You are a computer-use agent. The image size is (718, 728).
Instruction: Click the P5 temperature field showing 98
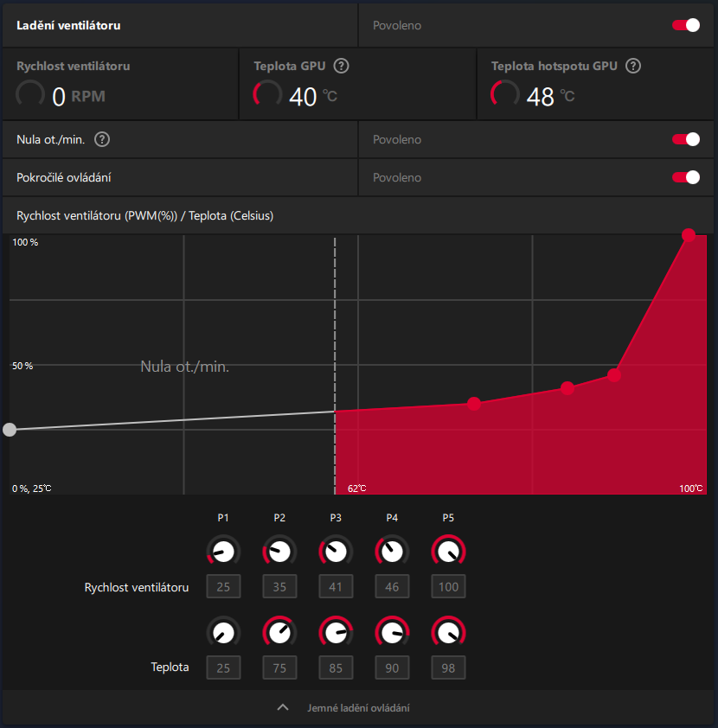point(448,668)
